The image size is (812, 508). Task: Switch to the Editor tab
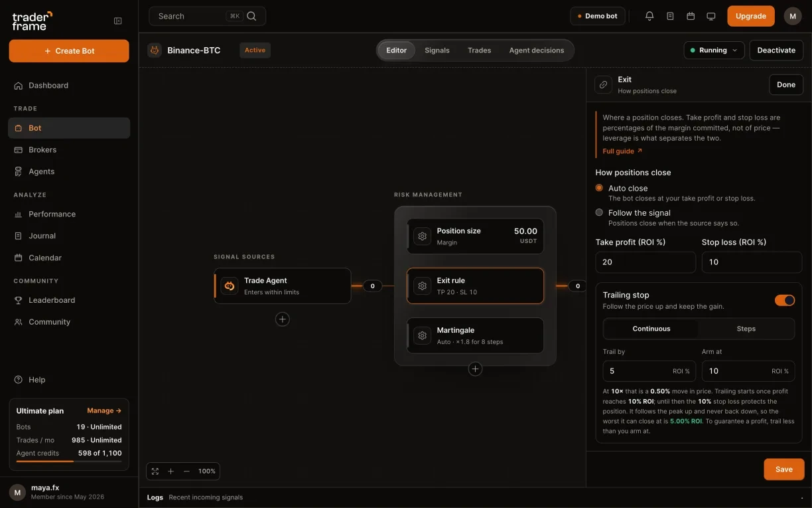(x=397, y=50)
